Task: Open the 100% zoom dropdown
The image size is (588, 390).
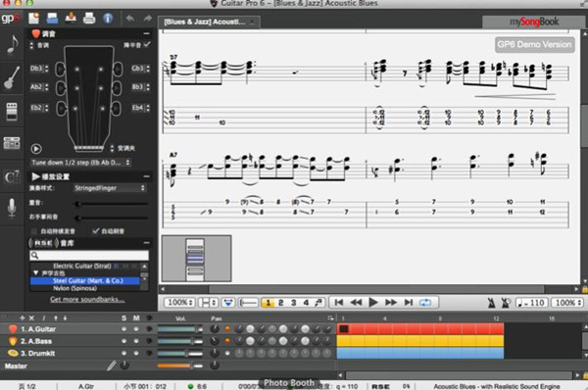Action: point(180,302)
